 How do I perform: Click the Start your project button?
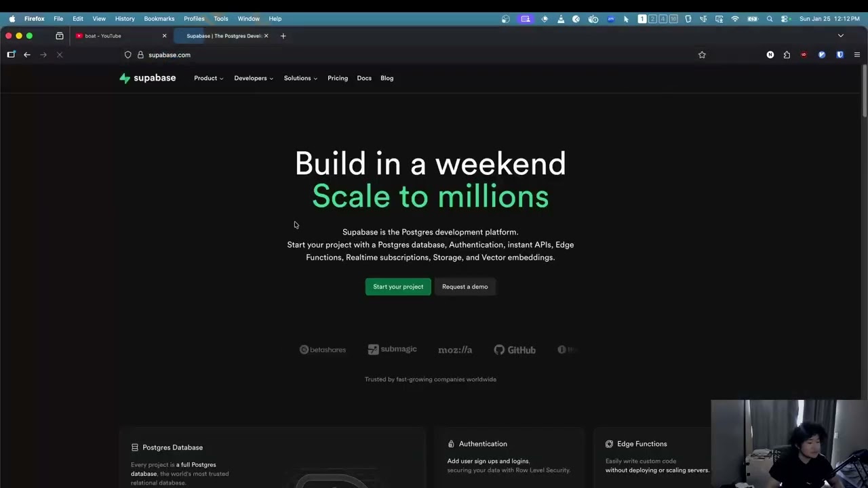click(398, 287)
